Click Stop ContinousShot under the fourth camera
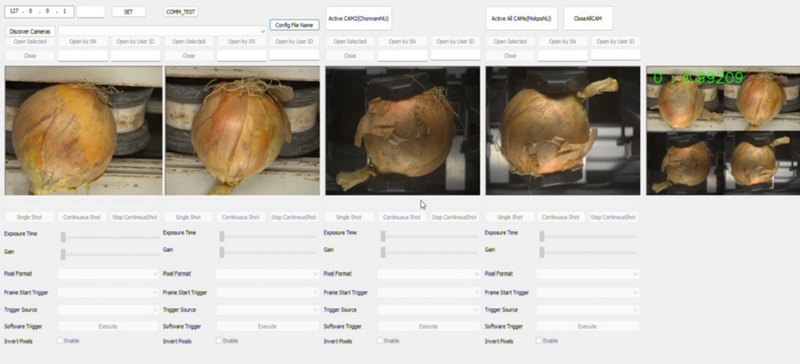Image resolution: width=800 pixels, height=364 pixels. pyautogui.click(x=613, y=217)
